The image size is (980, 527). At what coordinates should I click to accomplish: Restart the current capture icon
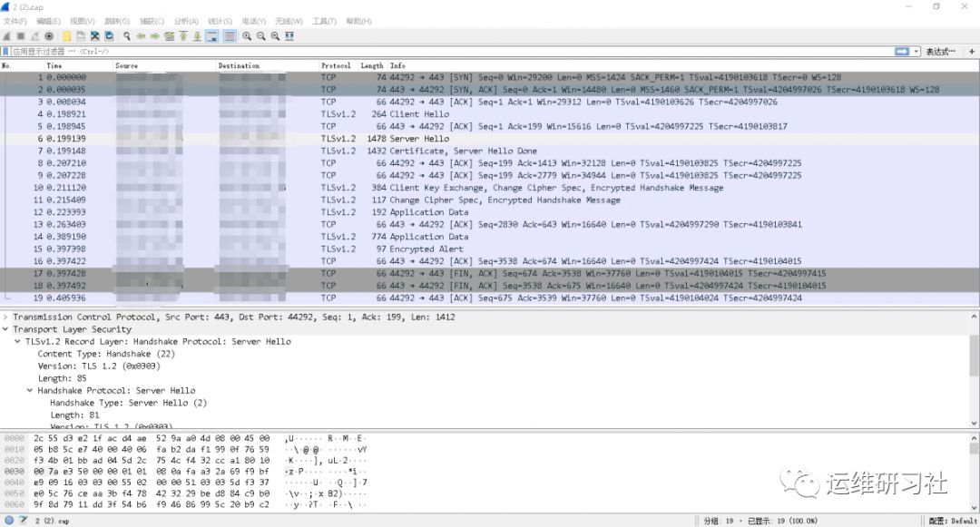pyautogui.click(x=35, y=36)
